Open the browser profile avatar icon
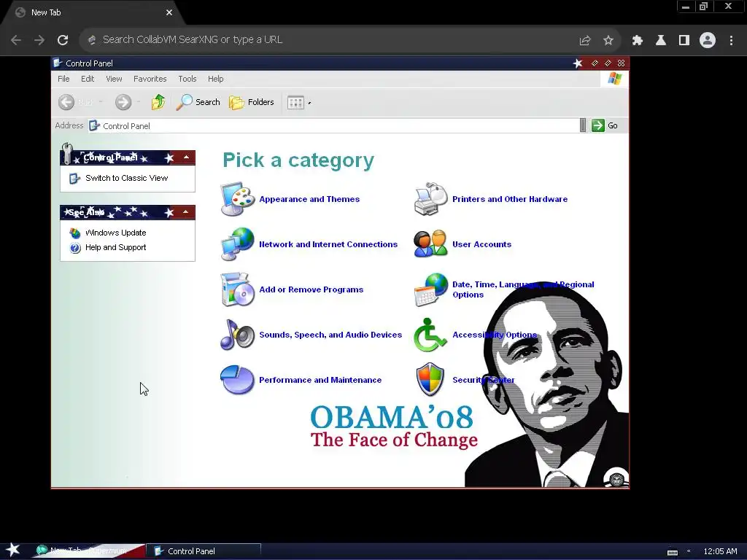The image size is (747, 560). 708,40
